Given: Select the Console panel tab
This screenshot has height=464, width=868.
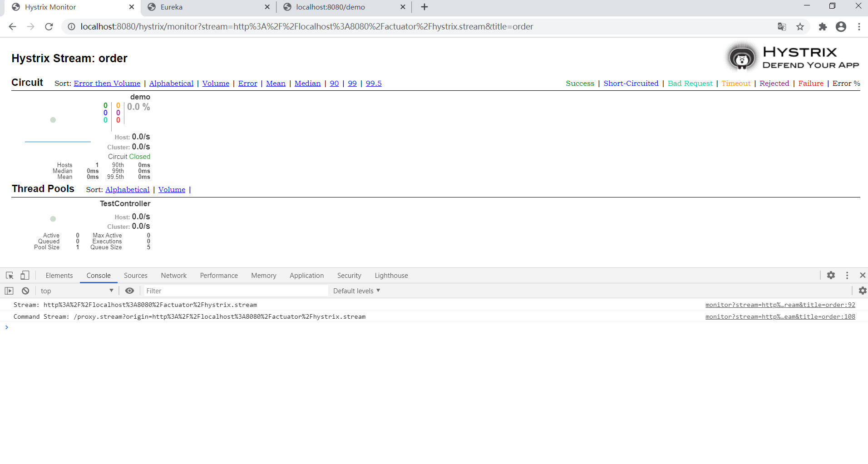Looking at the screenshot, I should pos(99,276).
